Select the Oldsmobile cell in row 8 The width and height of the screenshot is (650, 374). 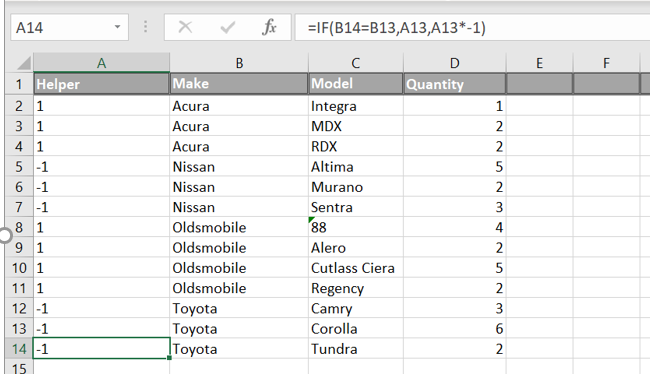(x=239, y=227)
